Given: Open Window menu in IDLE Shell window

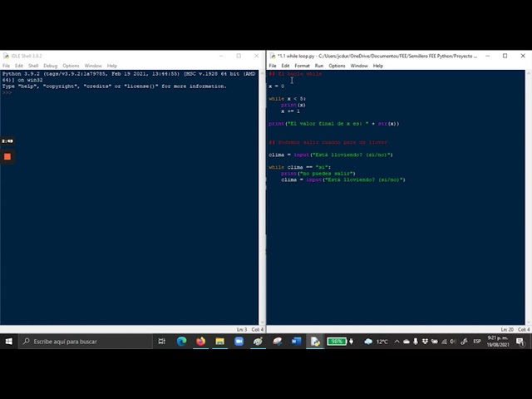Looking at the screenshot, I should (x=93, y=66).
